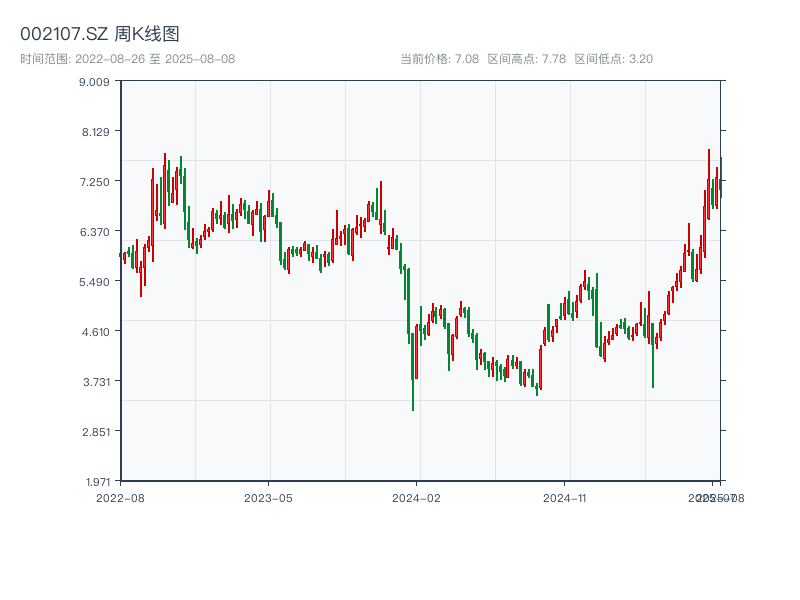Click the 区间高点 7.78 label

pyautogui.click(x=526, y=59)
